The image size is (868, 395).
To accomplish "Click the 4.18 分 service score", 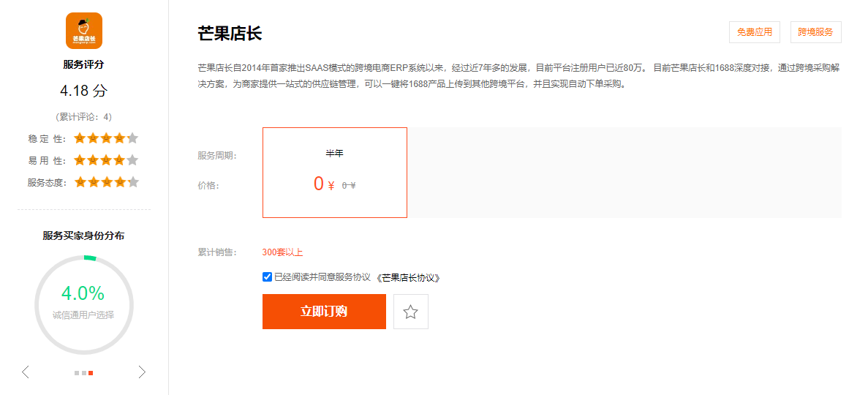I will 83,91.
